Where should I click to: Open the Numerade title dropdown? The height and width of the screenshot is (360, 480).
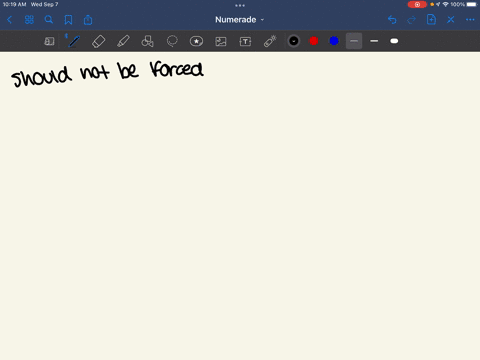tap(239, 20)
